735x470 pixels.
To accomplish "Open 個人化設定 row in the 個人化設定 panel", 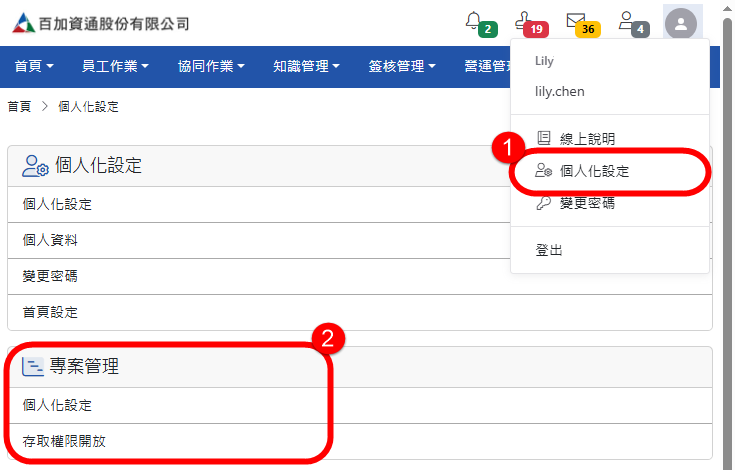I will coord(360,204).
